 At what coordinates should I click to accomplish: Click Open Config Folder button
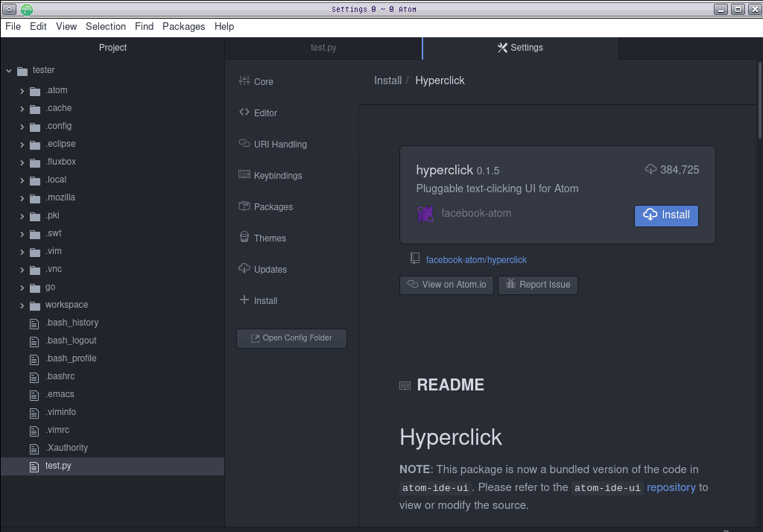(x=291, y=338)
